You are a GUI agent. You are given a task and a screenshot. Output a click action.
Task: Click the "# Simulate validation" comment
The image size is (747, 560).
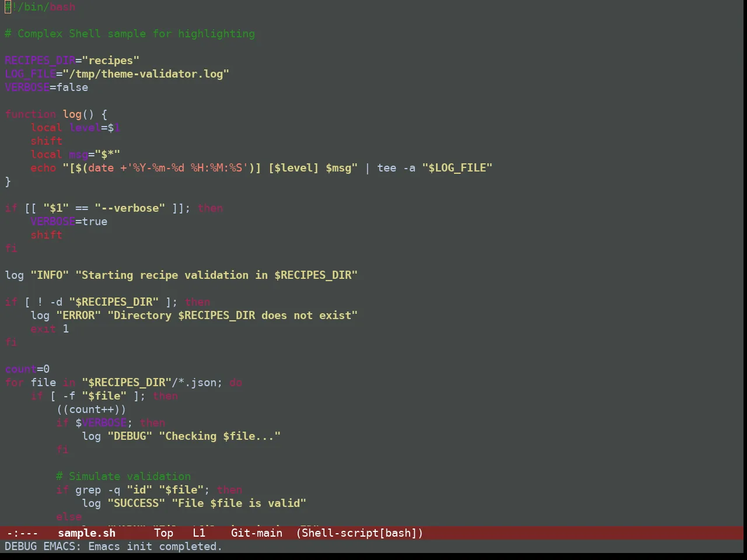(x=124, y=477)
